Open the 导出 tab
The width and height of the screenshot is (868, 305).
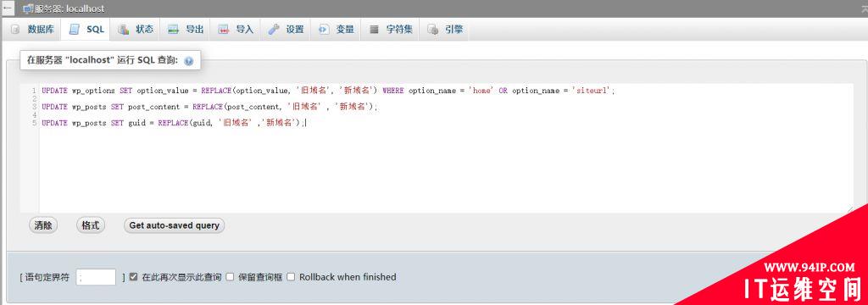tap(186, 30)
